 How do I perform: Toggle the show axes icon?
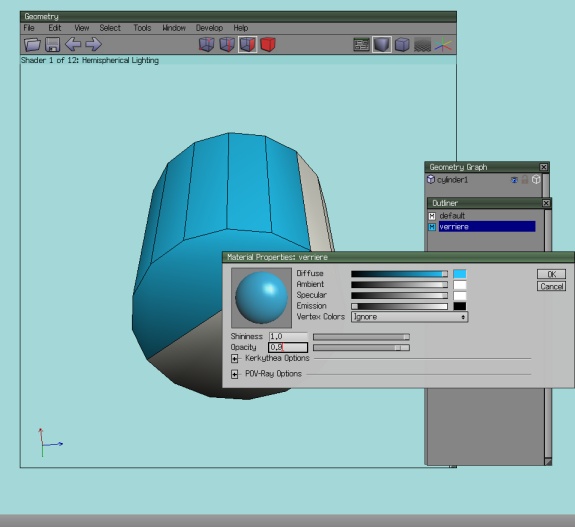(x=443, y=45)
